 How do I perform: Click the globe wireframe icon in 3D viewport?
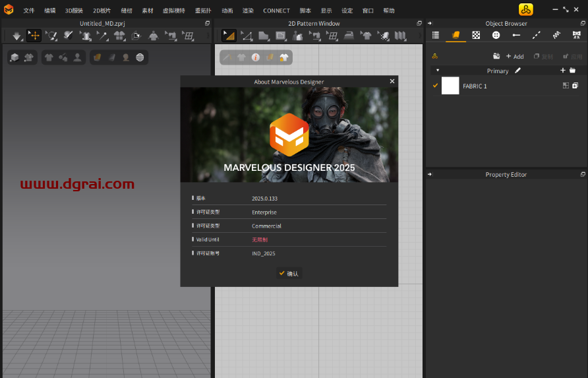140,57
